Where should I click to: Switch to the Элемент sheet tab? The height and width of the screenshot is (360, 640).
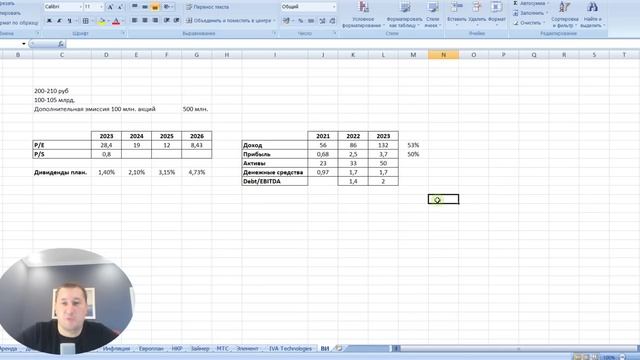point(247,349)
